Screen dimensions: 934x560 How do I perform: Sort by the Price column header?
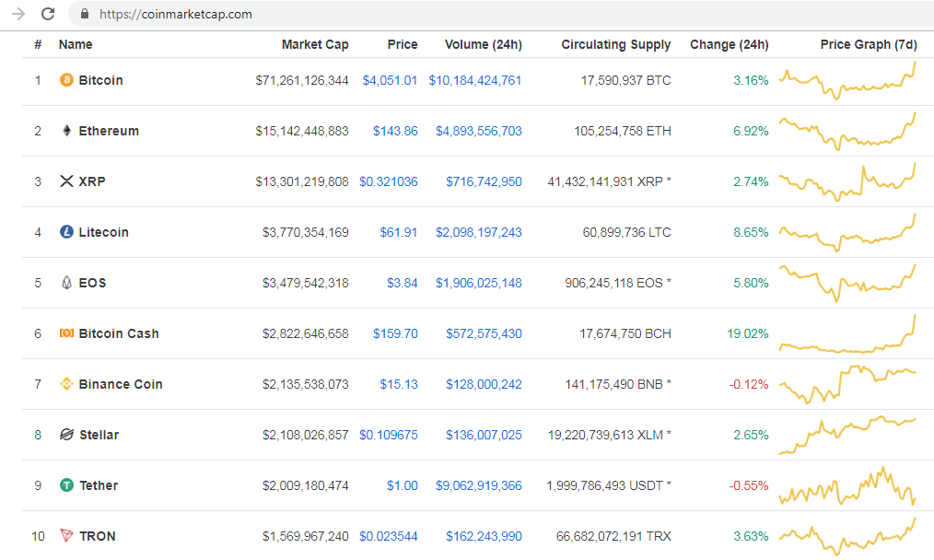click(403, 44)
